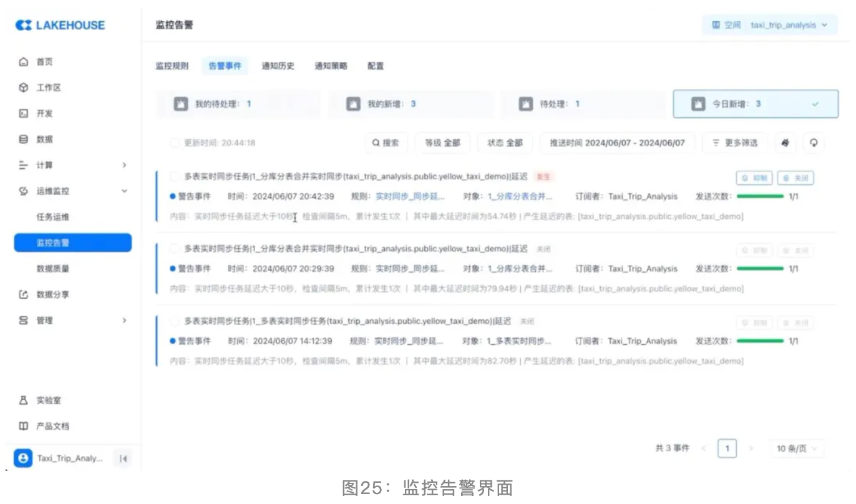Click the refresh icon beside 更多筛选

click(x=814, y=143)
